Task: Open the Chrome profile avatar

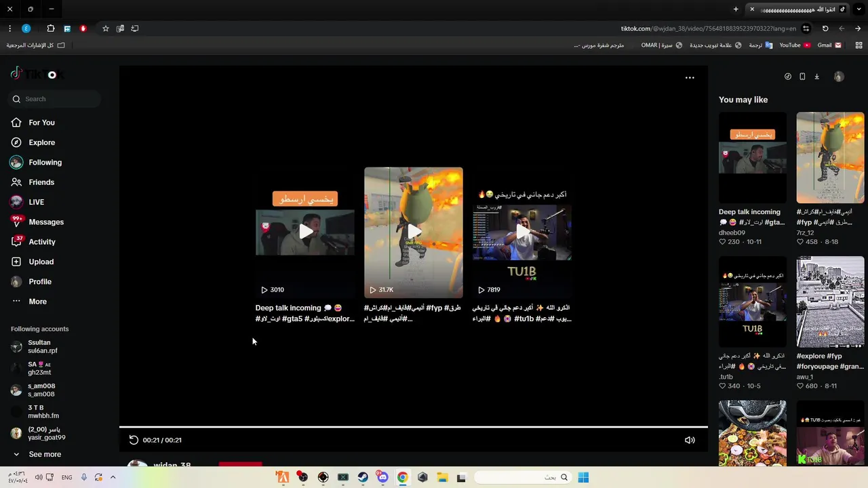Action: (x=26, y=28)
